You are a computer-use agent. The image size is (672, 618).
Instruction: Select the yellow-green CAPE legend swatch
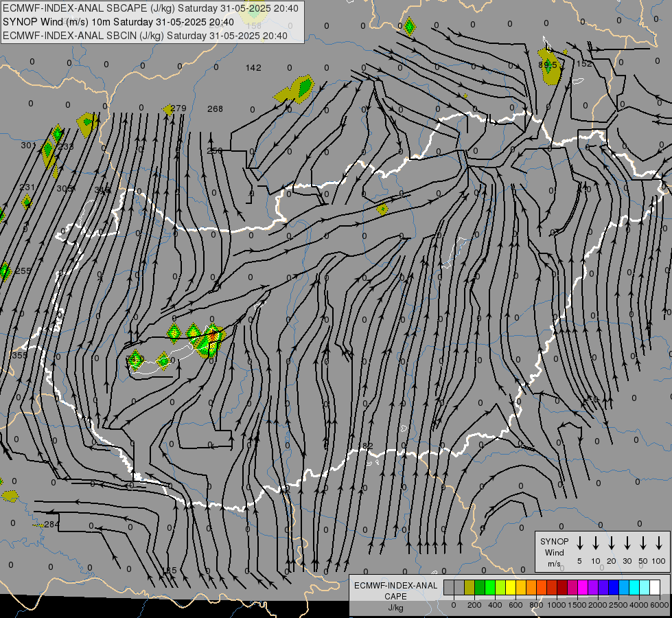(x=500, y=588)
